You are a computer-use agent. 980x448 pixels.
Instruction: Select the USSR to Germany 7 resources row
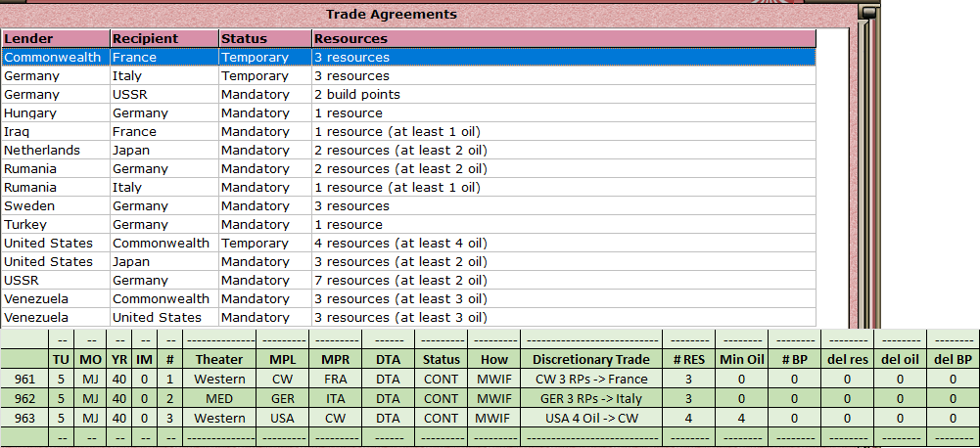click(x=409, y=280)
